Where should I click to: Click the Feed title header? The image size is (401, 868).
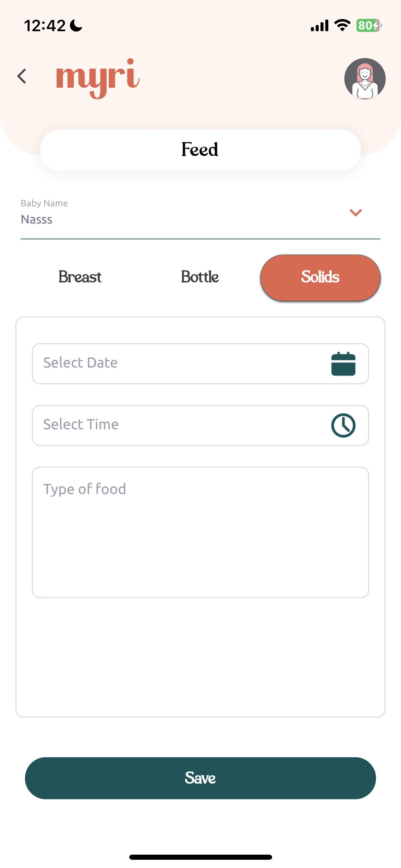200,150
